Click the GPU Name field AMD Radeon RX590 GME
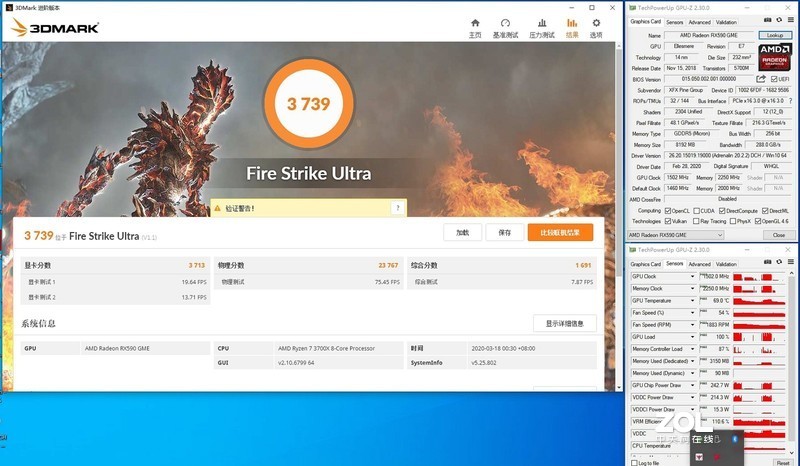 click(x=709, y=35)
